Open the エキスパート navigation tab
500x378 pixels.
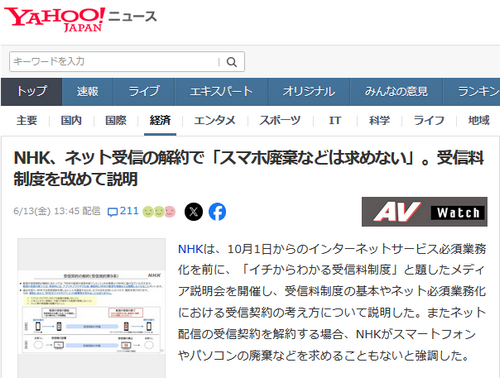click(x=221, y=92)
